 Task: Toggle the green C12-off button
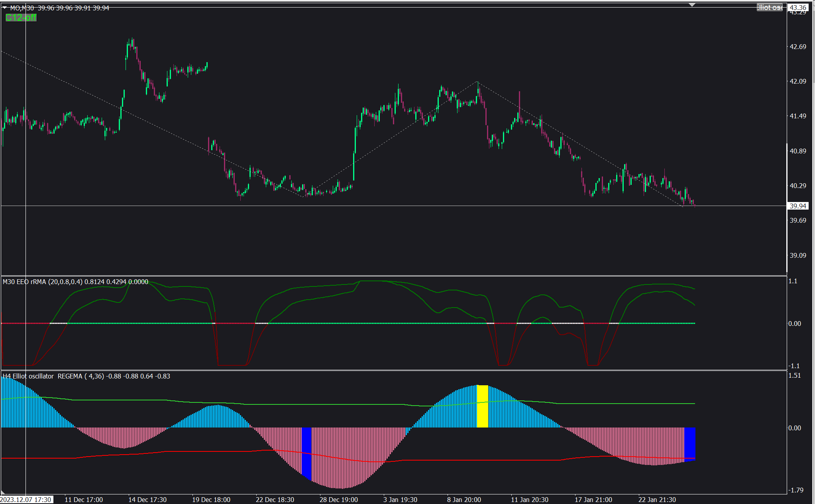[21, 18]
